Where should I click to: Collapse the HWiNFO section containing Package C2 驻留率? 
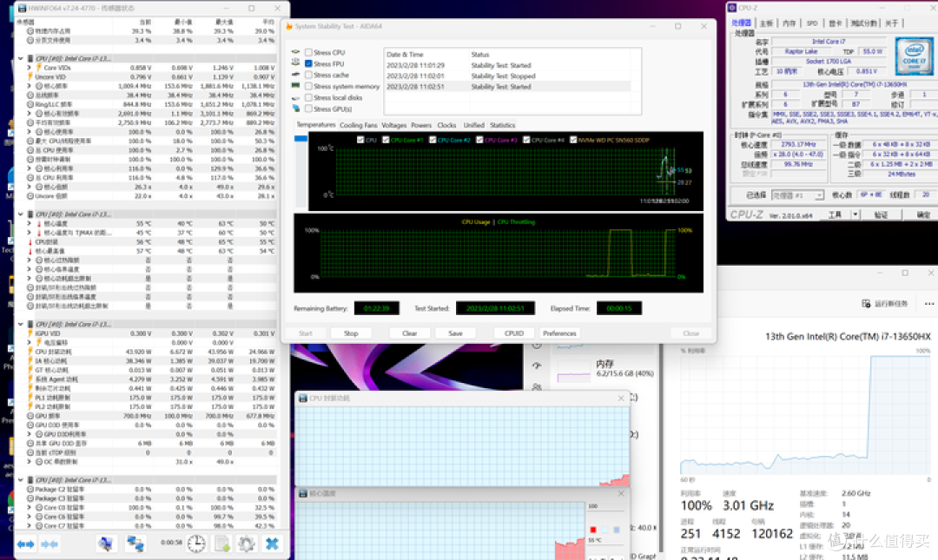(x=20, y=480)
